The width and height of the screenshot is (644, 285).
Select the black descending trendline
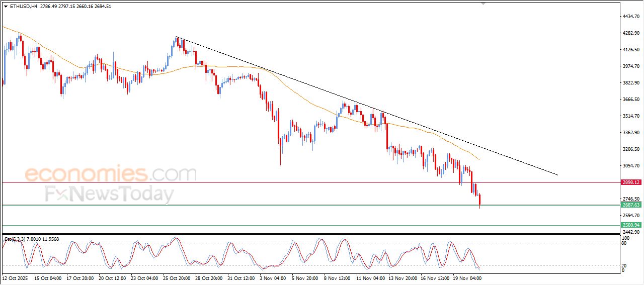(366, 106)
